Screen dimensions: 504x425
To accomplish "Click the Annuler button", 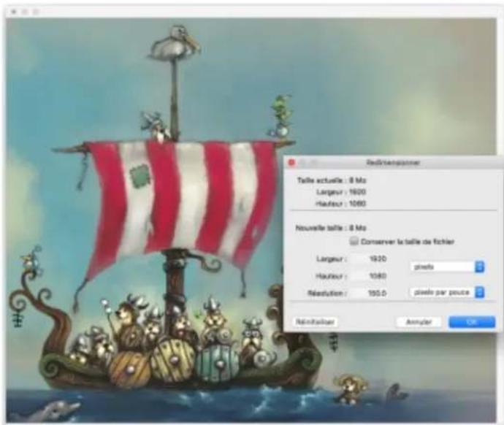I will coord(419,322).
